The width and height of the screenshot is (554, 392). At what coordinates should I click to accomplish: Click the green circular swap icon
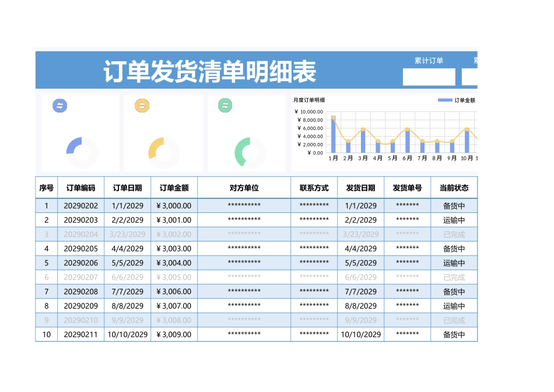click(225, 106)
